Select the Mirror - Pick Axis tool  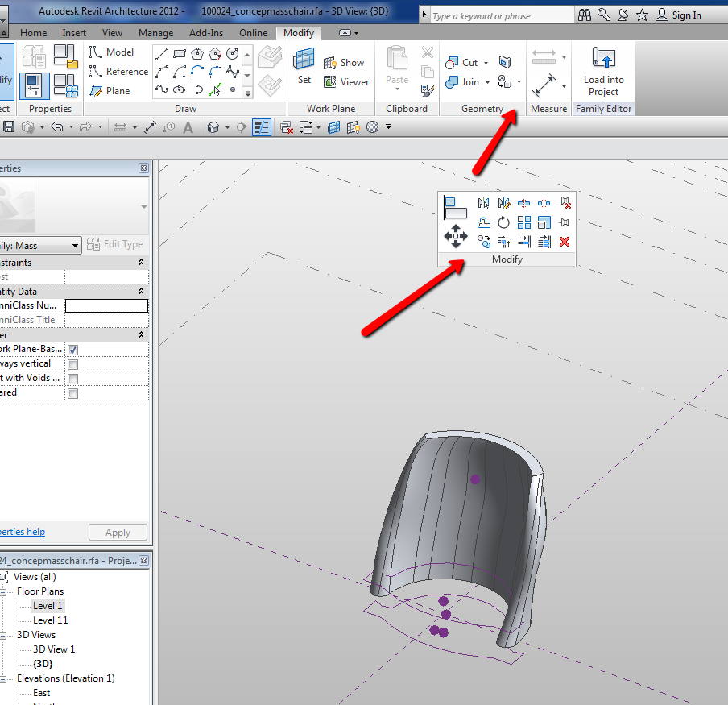pos(483,203)
